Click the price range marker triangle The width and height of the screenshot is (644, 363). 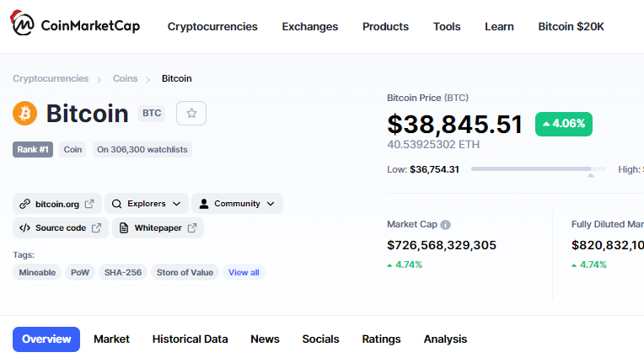[x=591, y=175]
